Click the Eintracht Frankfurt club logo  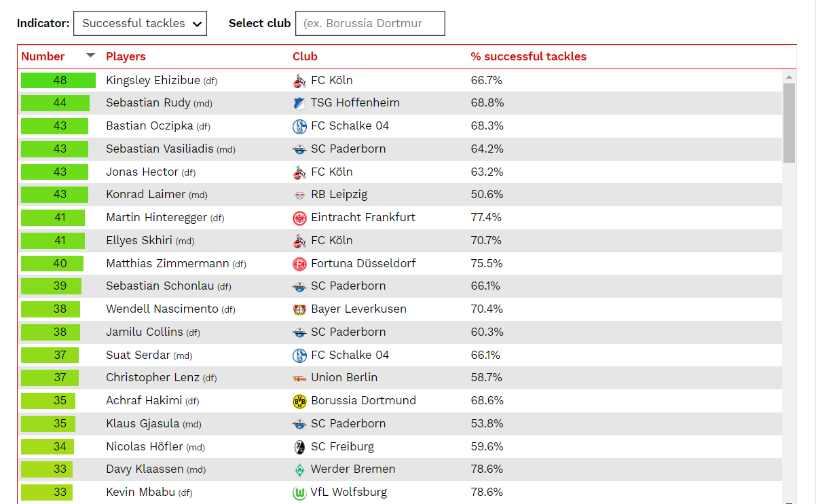coord(299,218)
